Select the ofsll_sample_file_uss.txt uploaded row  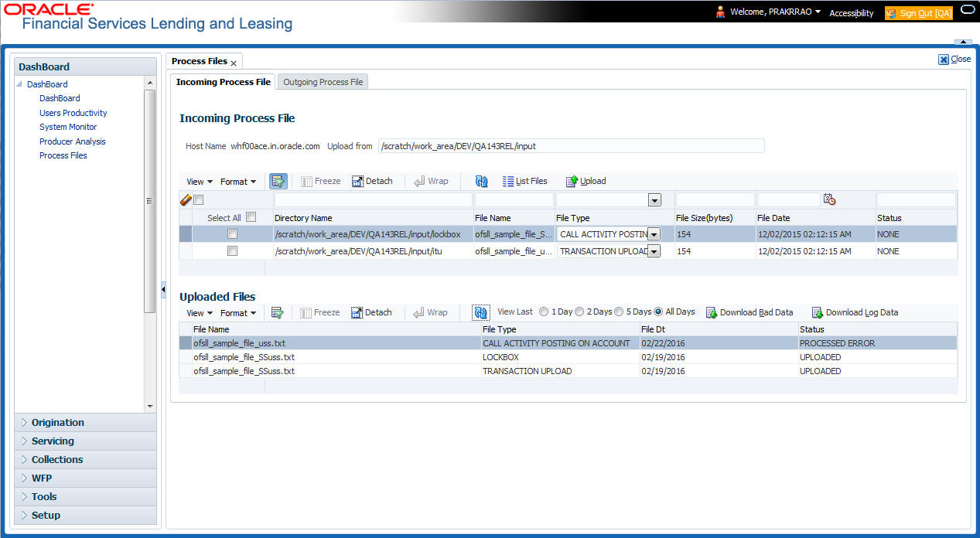pos(568,343)
